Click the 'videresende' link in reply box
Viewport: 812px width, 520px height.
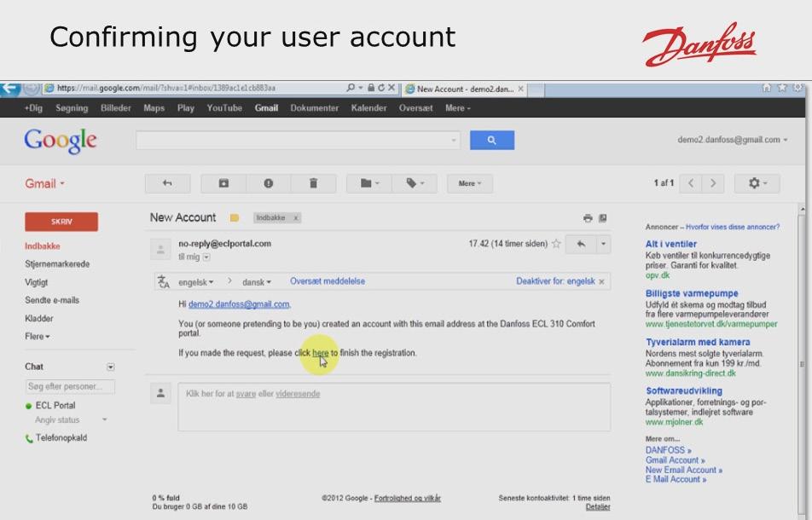298,395
